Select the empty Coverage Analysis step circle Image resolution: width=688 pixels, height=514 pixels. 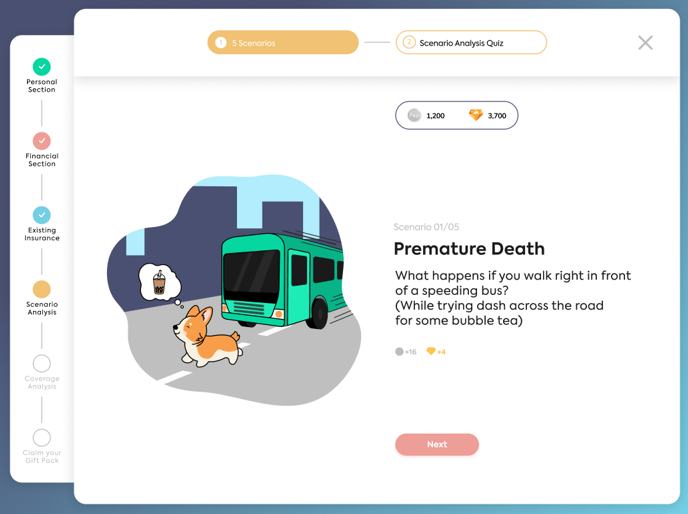[x=41, y=363]
